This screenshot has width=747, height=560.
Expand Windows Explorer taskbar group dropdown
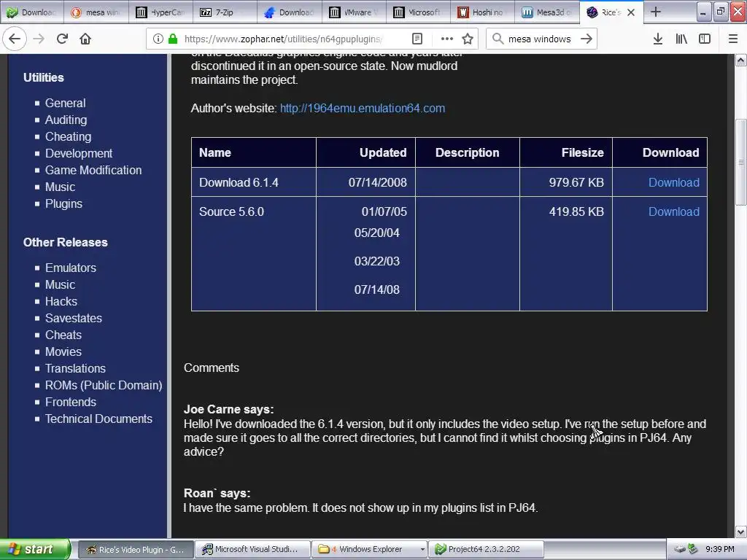point(422,550)
